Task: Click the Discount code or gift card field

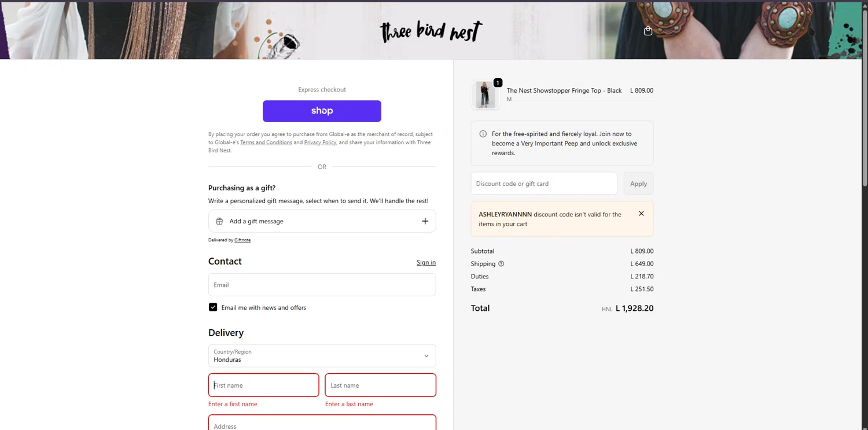Action: 544,183
